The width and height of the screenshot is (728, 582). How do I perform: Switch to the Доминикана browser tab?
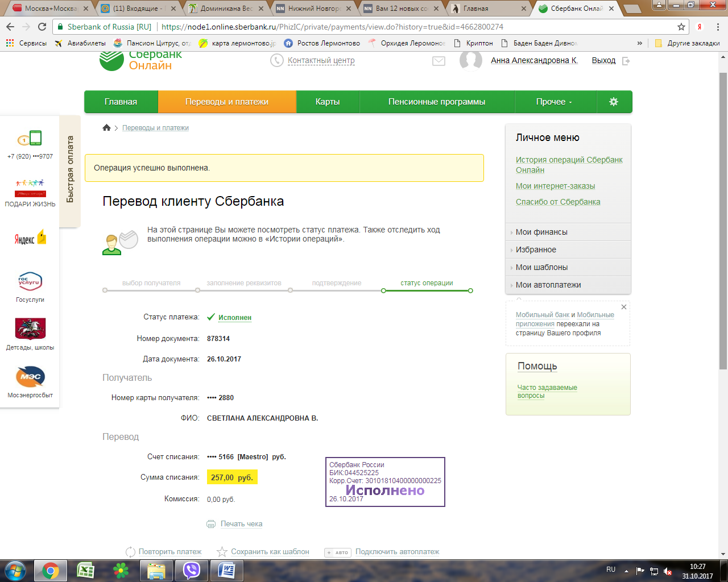coord(226,9)
